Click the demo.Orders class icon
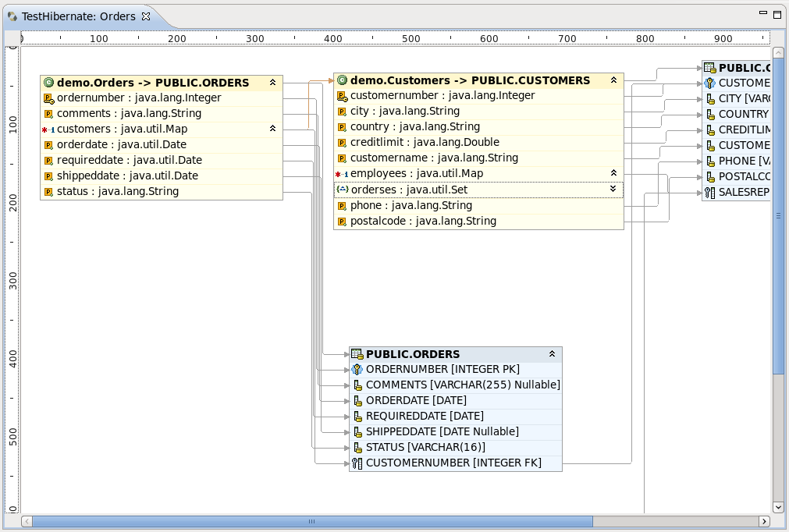 [48, 83]
